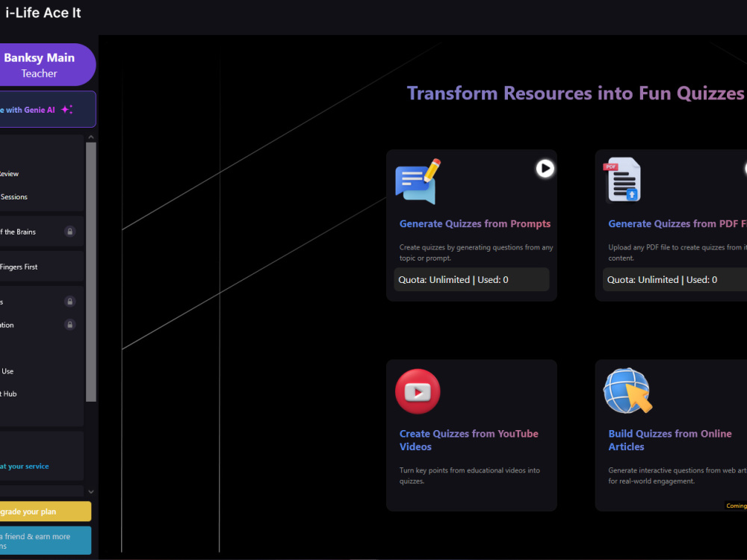Click the refer a friend & earn more button

[x=46, y=541]
